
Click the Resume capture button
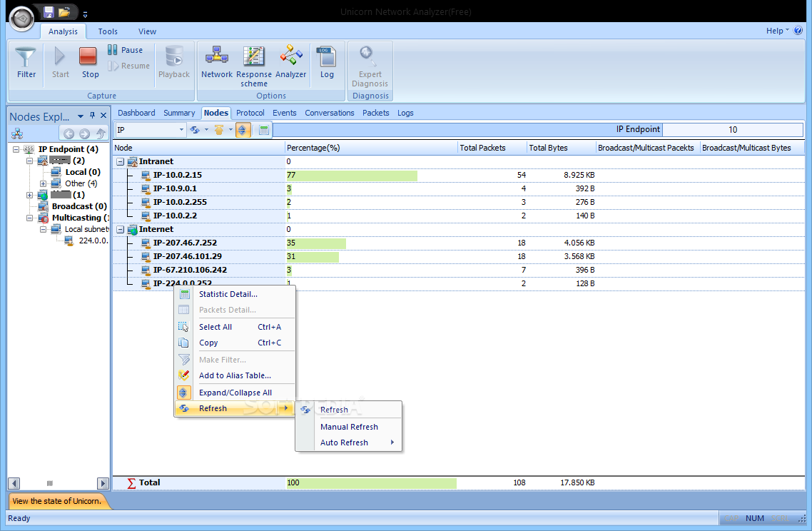click(x=129, y=66)
